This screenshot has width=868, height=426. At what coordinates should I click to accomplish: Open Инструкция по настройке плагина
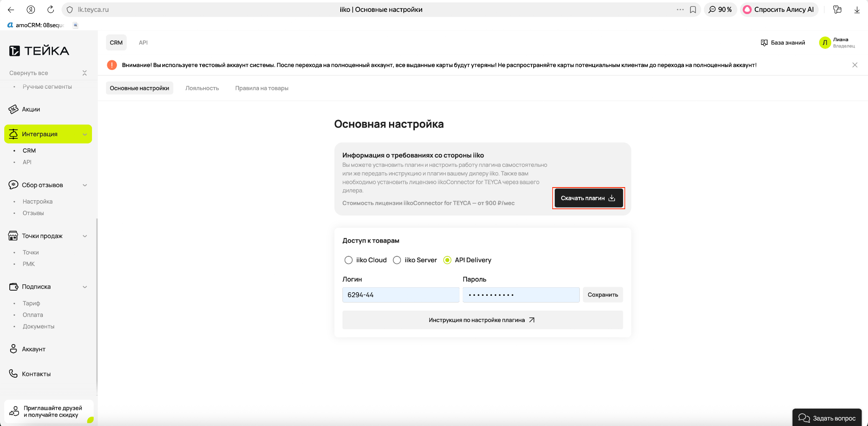click(482, 320)
